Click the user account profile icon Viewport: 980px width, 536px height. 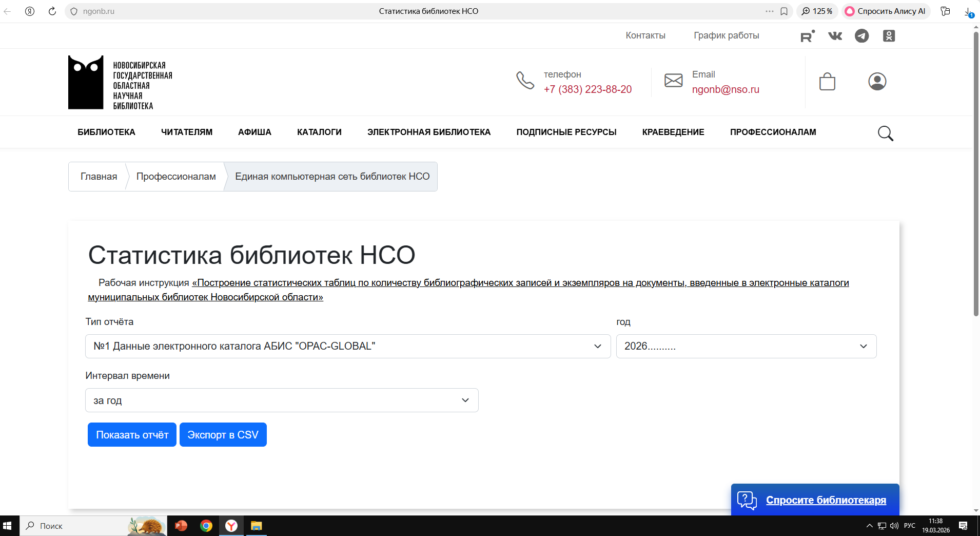coord(877,82)
